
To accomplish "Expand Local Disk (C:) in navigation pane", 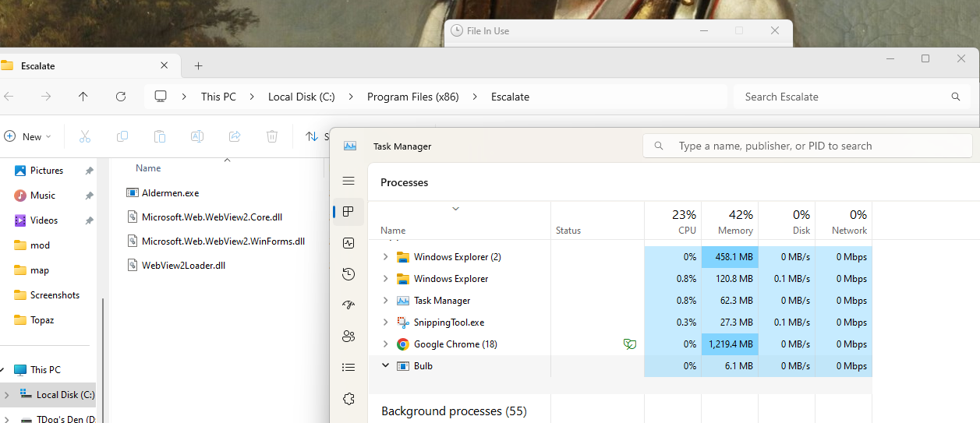I will 7,395.
